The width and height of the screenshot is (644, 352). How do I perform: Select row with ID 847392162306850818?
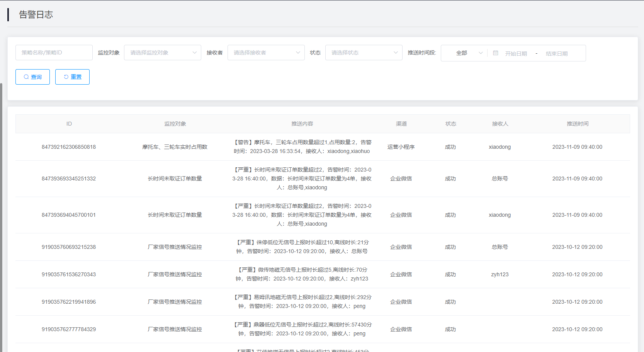tap(69, 147)
